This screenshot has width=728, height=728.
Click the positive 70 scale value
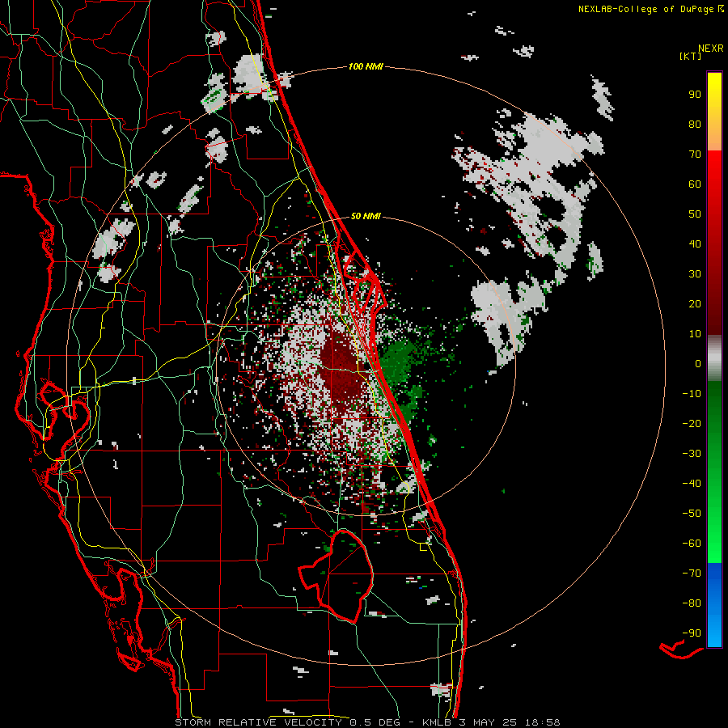(695, 154)
